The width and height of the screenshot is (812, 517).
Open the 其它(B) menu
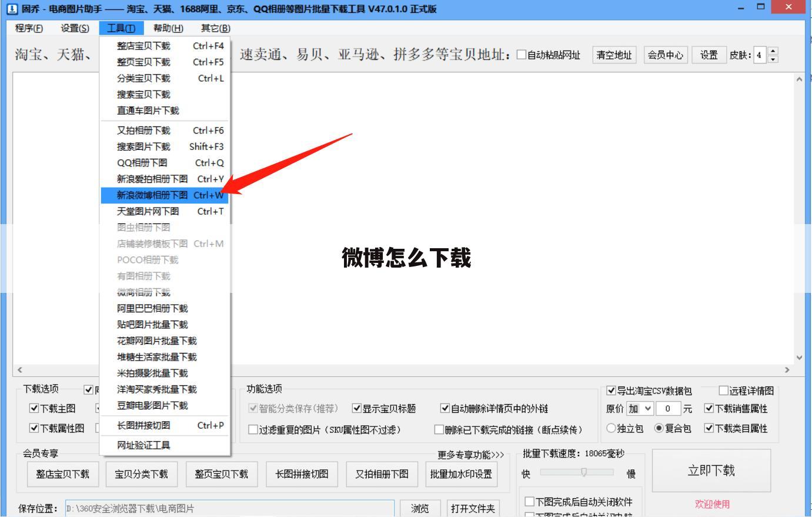pyautogui.click(x=215, y=28)
